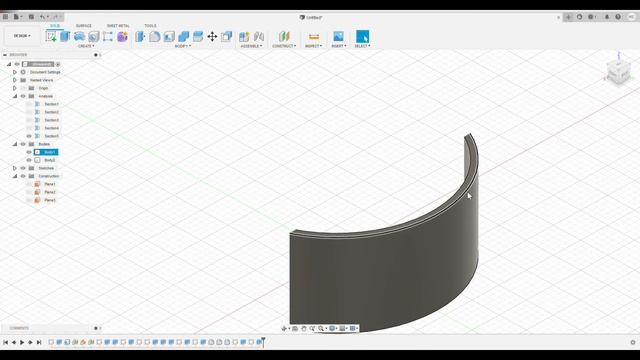The image size is (640, 360).
Task: Click the timeline end marker
Action: click(x=264, y=342)
